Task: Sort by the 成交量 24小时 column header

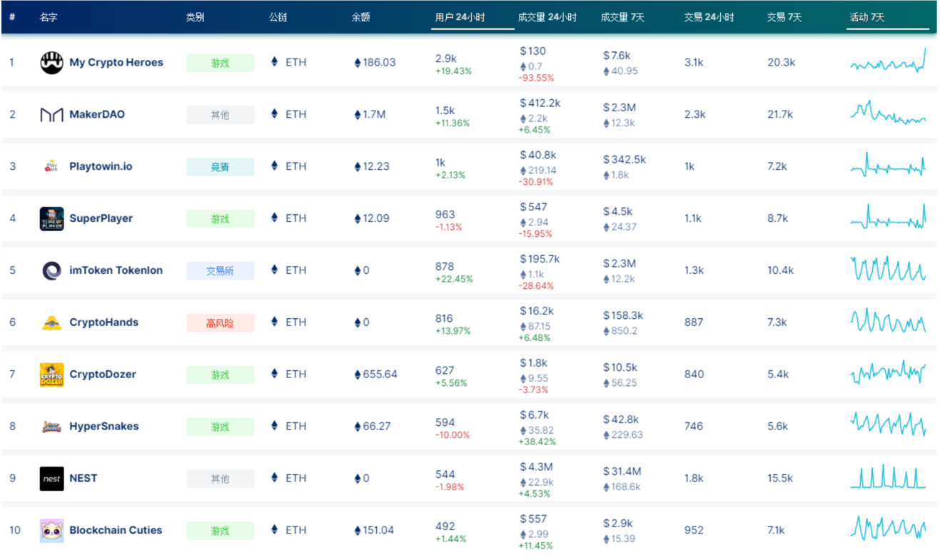Action: 547,17
